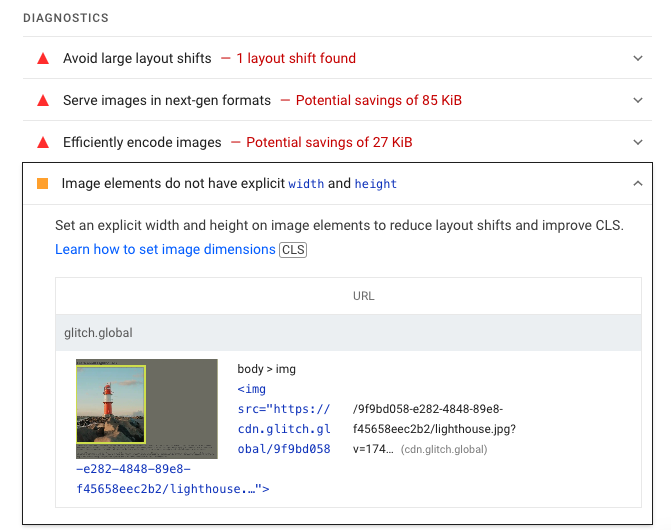Click the '<img' code snippet

[252, 389]
